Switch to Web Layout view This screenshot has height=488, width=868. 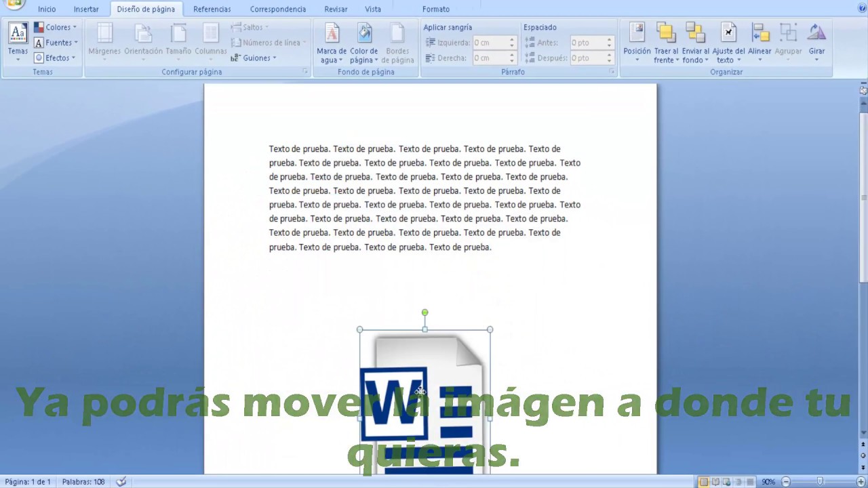[x=727, y=482]
